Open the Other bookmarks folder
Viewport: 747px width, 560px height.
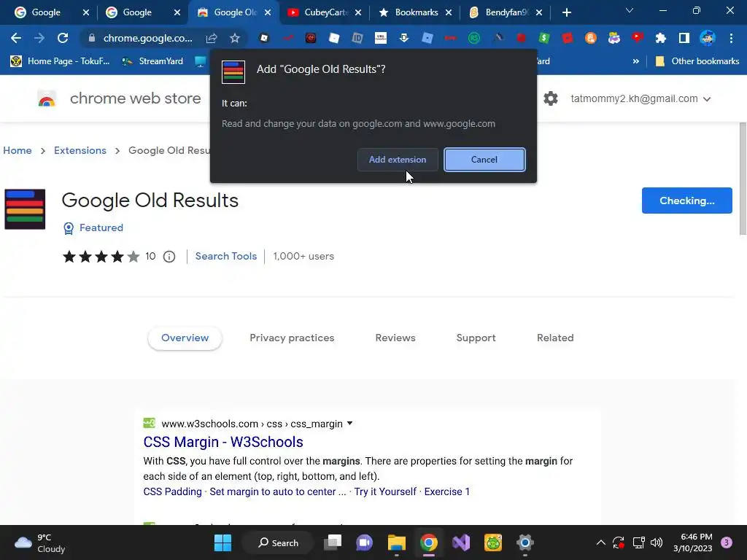[697, 61]
